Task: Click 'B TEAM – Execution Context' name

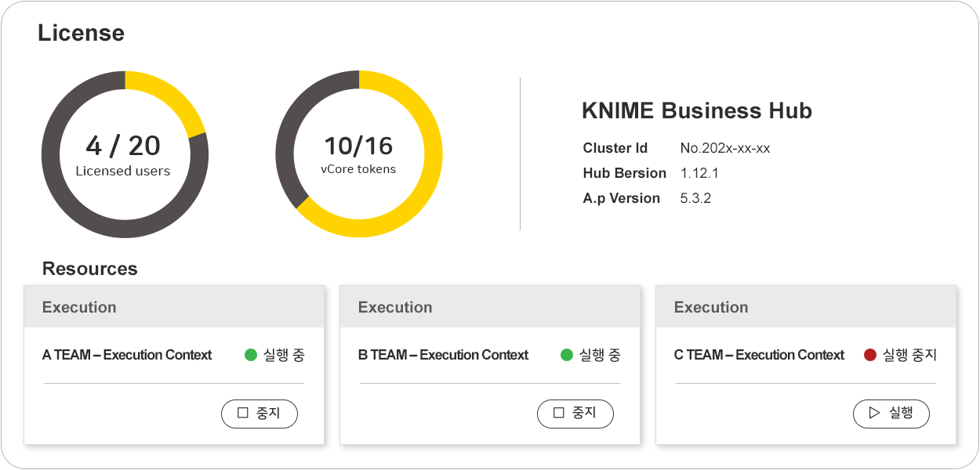Action: coord(443,355)
